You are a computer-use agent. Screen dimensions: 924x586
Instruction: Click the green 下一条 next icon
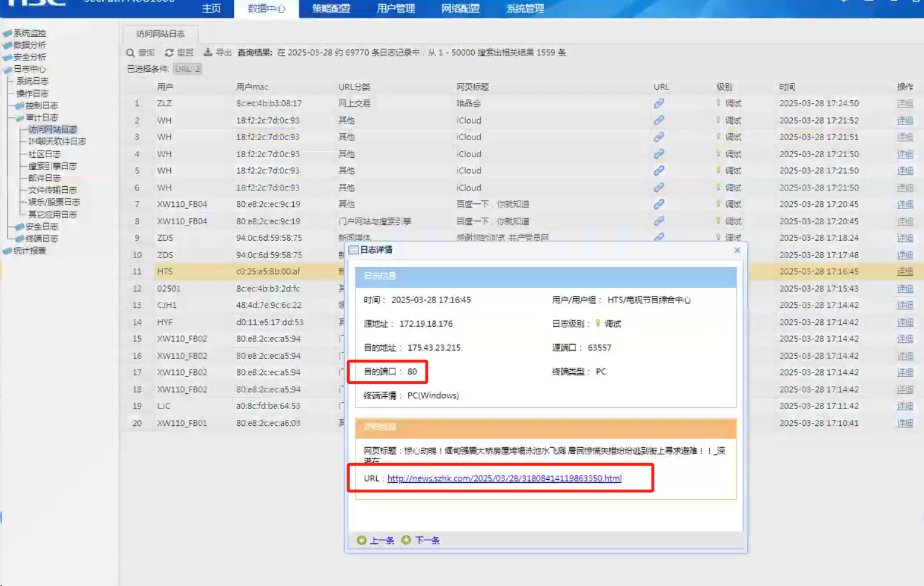click(x=406, y=540)
